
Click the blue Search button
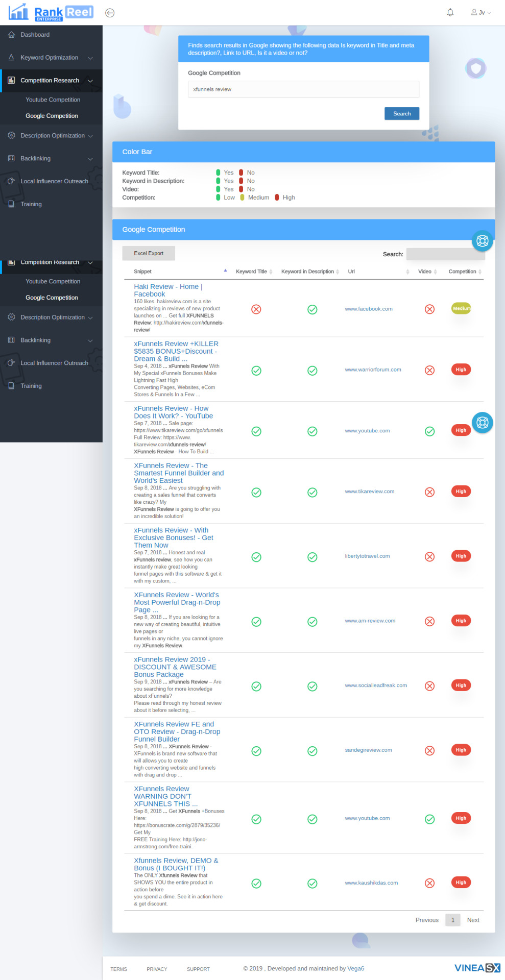point(402,114)
